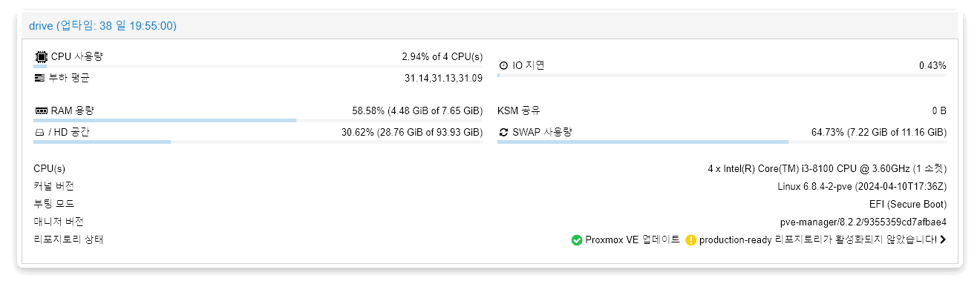The width and height of the screenshot is (980, 281).
Task: Click the load average server icon
Action: tap(40, 78)
